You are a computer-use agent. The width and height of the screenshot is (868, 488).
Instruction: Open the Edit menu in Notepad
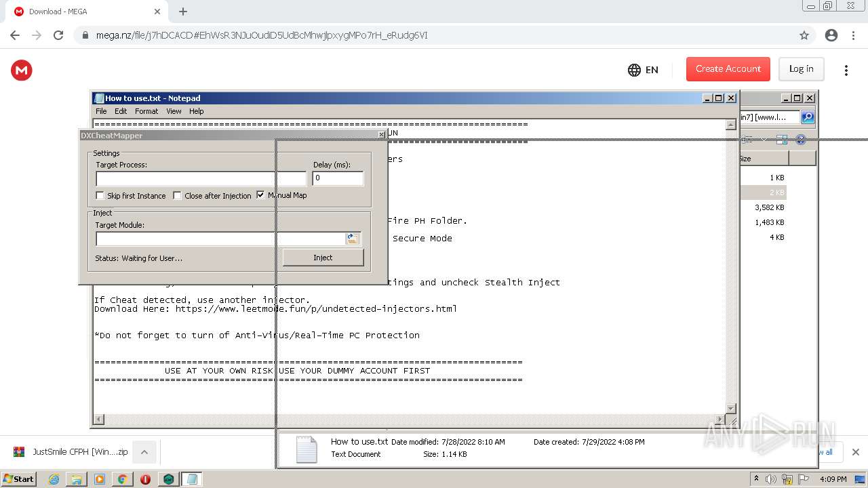[x=121, y=111]
